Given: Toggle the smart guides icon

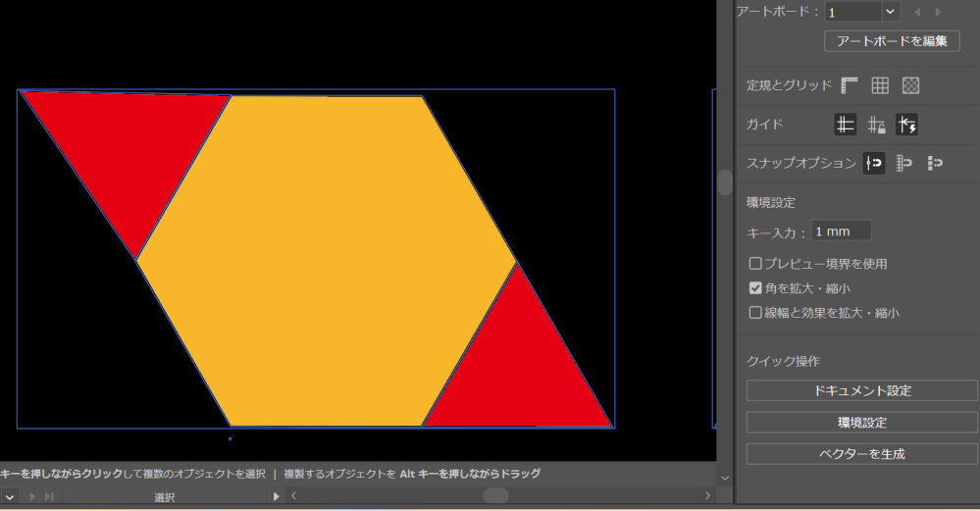Looking at the screenshot, I should pyautogui.click(x=906, y=125).
